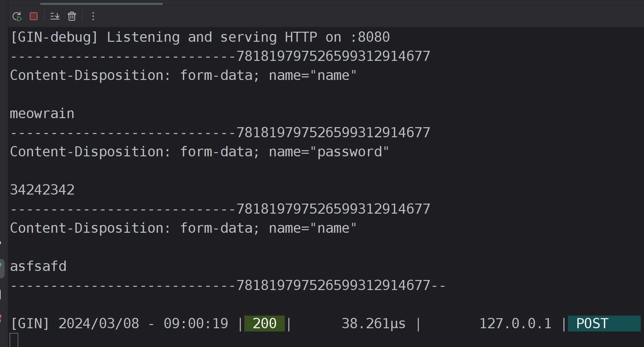Open the more options three-dot menu

click(93, 16)
